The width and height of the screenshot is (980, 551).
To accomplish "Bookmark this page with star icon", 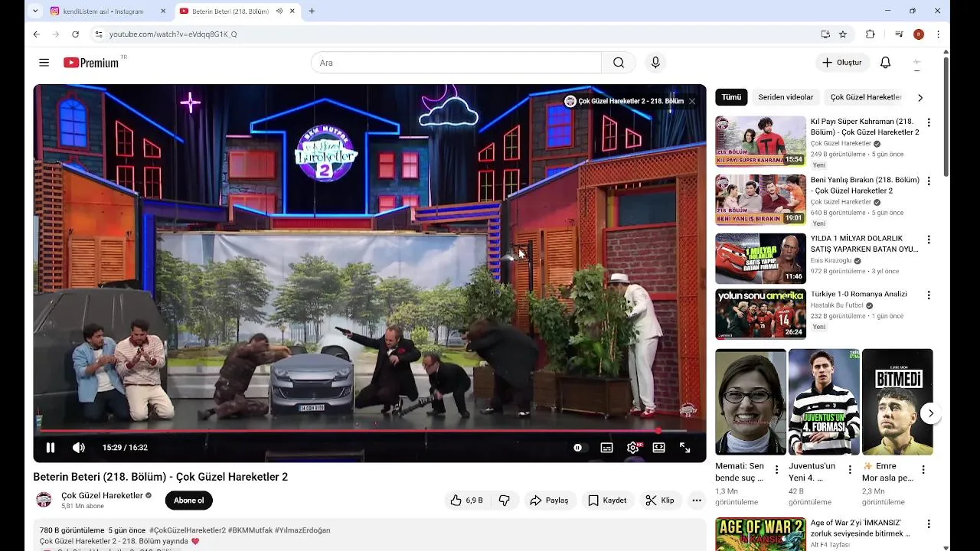I will click(x=843, y=34).
